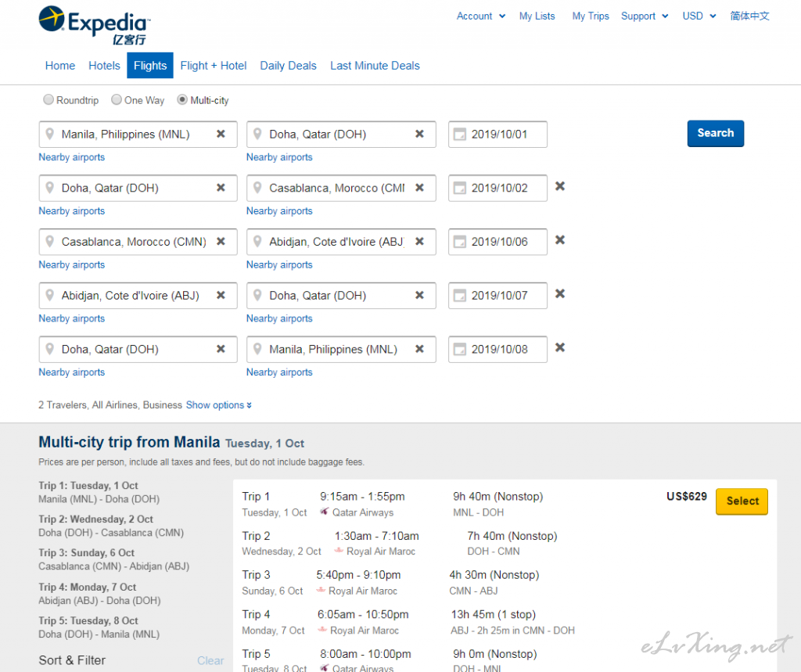Open the Daily Deals tab
Screen dimensions: 801x672
click(x=288, y=66)
